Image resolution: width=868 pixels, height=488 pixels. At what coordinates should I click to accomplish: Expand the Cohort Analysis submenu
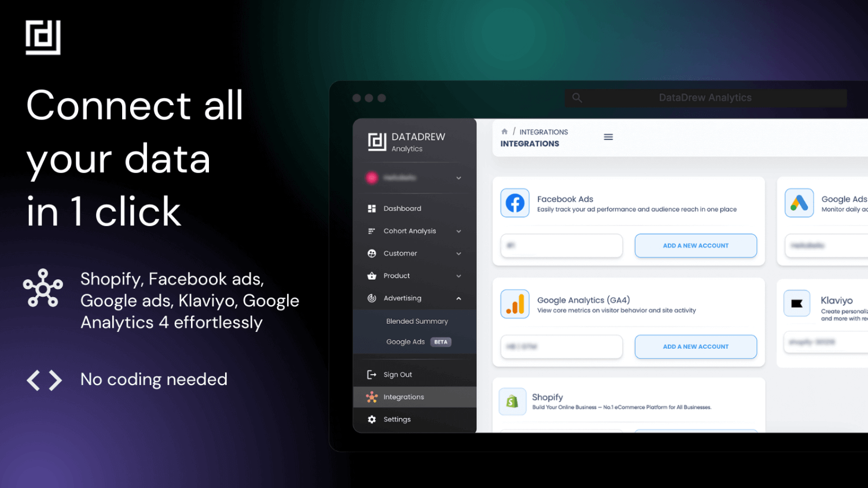[x=458, y=231]
